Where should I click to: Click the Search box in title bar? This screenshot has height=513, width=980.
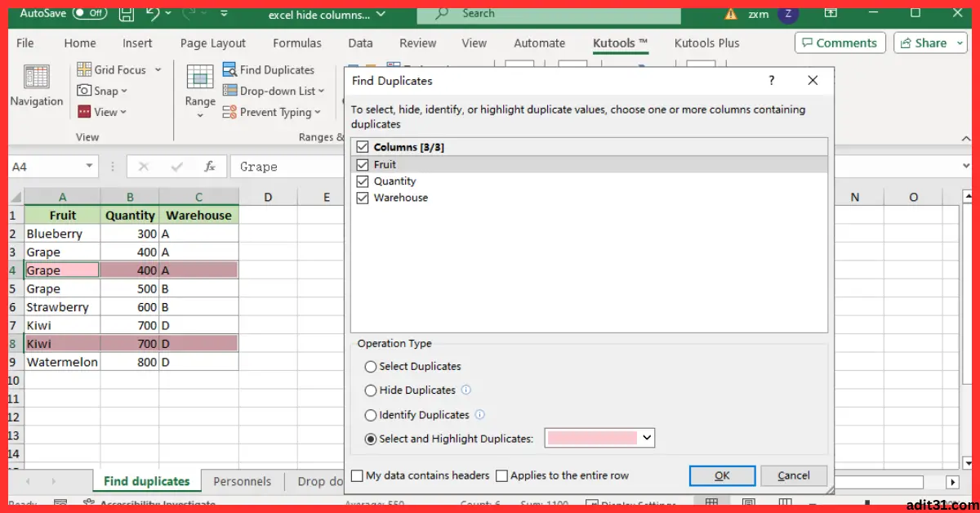coord(549,13)
